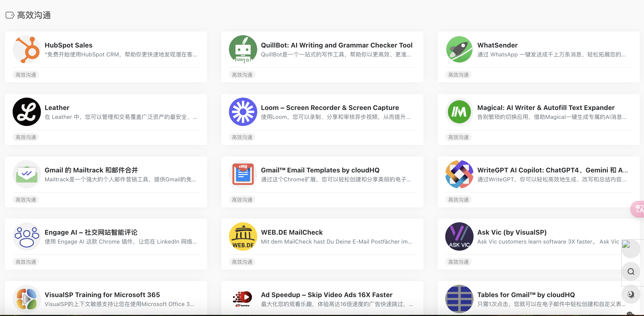Click the Ad Speedup red icon
The width and height of the screenshot is (644, 316).
(243, 299)
